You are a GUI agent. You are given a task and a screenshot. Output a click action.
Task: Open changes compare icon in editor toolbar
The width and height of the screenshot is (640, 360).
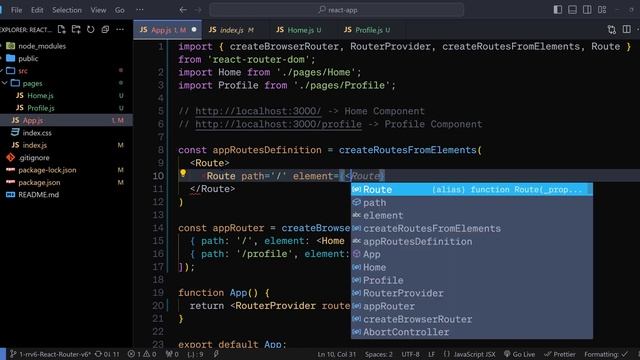click(x=611, y=29)
